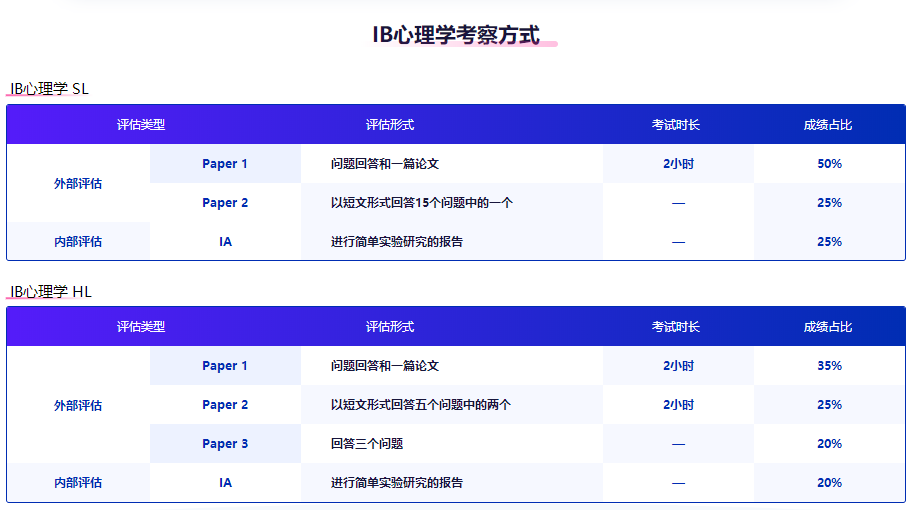This screenshot has height=510, width=913.
Task: Click 成绩占比 header in SL table
Action: [x=827, y=125]
